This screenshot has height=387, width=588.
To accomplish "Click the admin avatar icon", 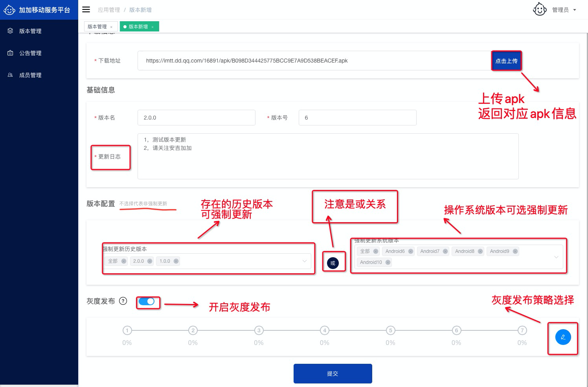I will tap(540, 9).
